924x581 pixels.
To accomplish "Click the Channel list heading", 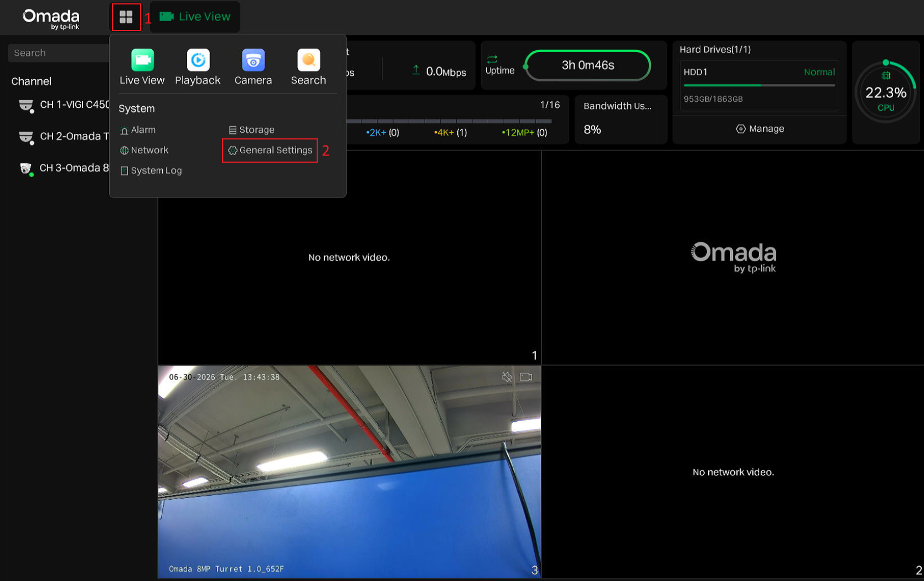I will (x=31, y=81).
